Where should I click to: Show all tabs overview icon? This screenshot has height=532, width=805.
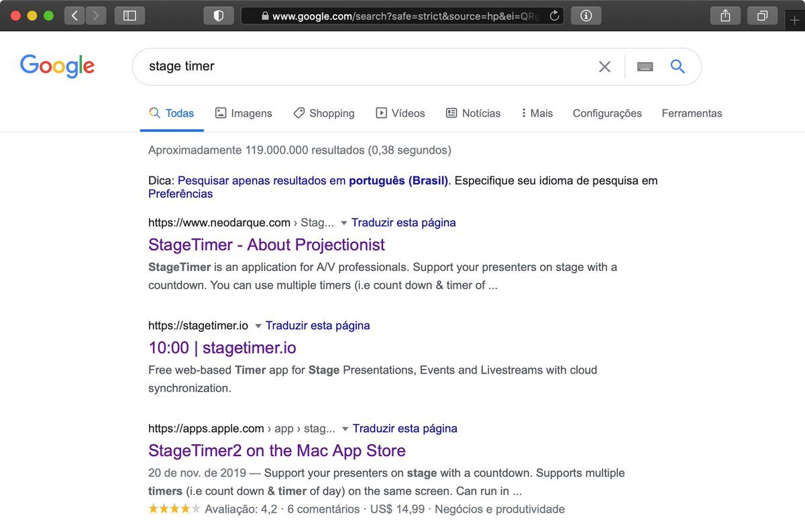(x=762, y=15)
